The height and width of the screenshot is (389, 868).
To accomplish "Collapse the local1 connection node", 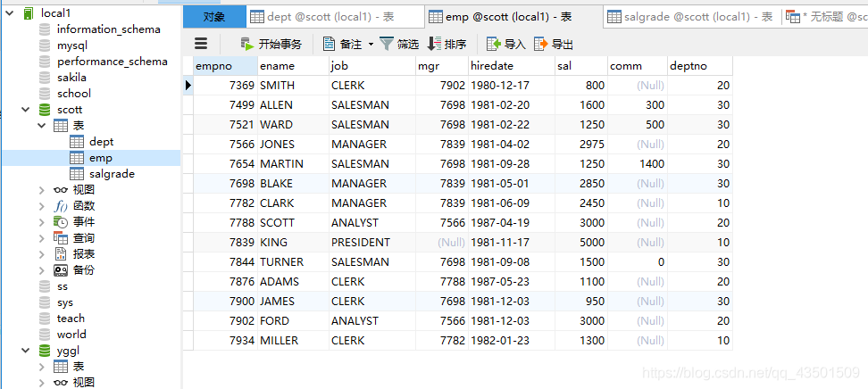I will [x=8, y=13].
